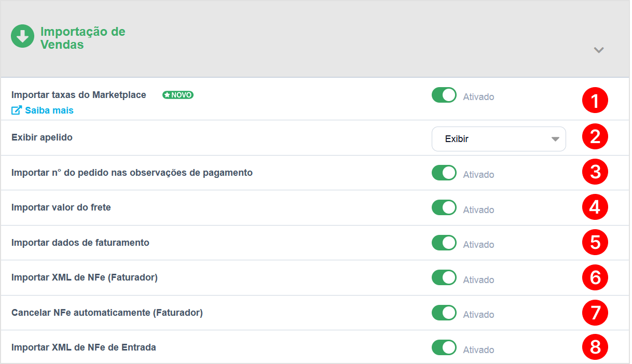Click the red number 2 badge
The image size is (632, 364).
coord(595,136)
